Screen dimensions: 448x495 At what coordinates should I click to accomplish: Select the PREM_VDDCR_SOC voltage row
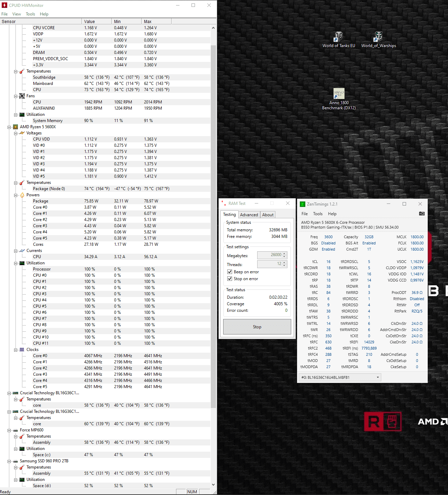click(105, 59)
